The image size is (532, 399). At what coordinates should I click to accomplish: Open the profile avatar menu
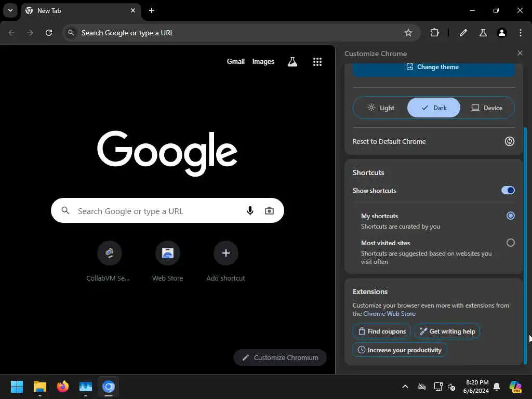(x=502, y=33)
